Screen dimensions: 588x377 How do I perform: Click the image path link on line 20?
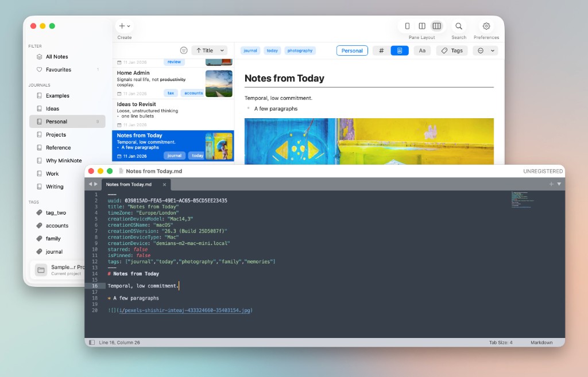[x=184, y=310]
